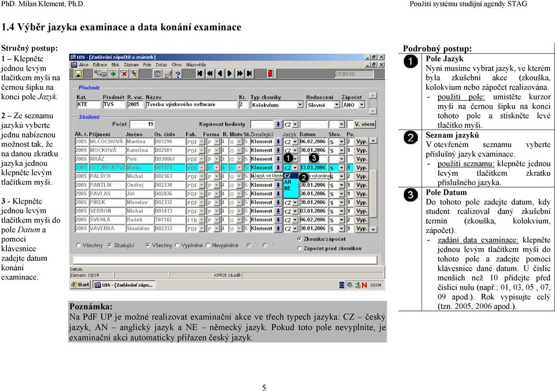The image size is (555, 392).
Task: Go to next record single-right arrow
Action: (230, 73)
